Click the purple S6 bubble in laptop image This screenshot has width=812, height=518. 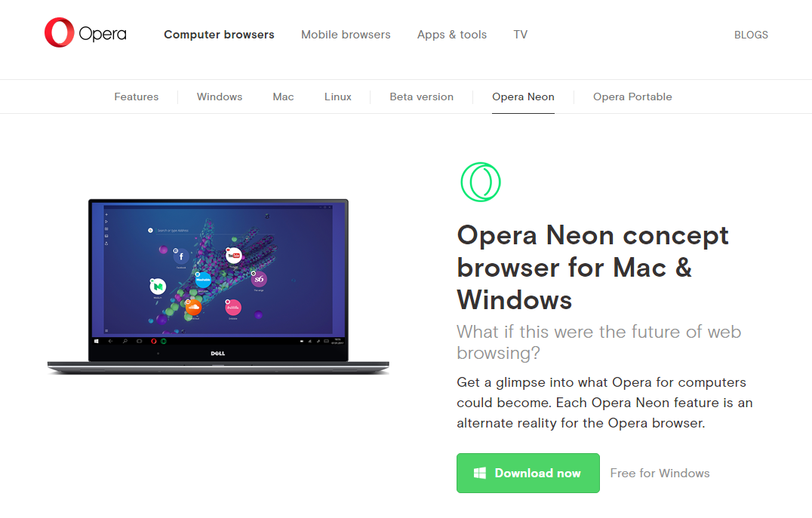pos(258,279)
